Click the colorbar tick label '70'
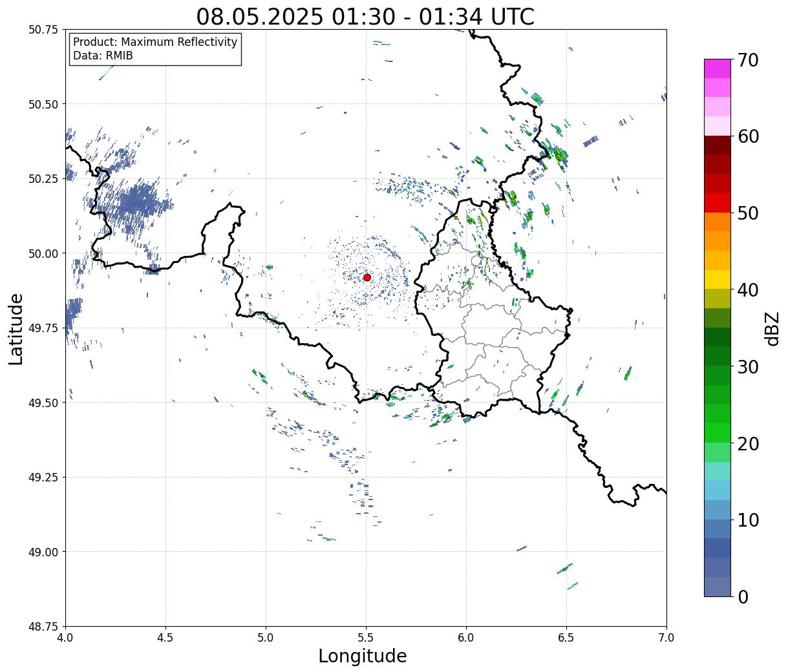The image size is (788, 672). click(748, 60)
